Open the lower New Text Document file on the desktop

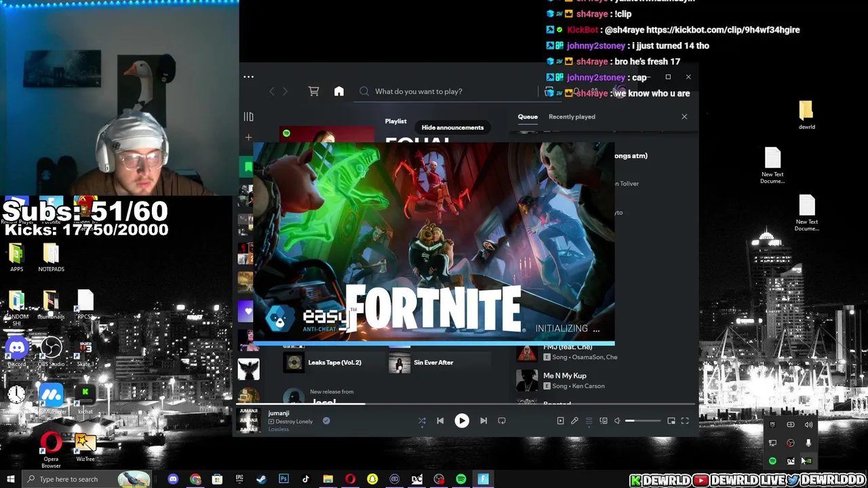(806, 213)
